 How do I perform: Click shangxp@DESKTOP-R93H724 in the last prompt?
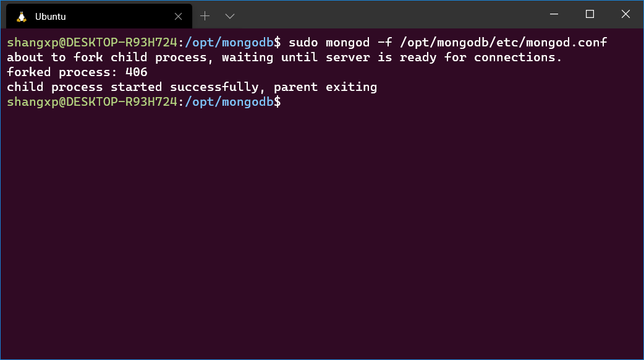tap(92, 102)
